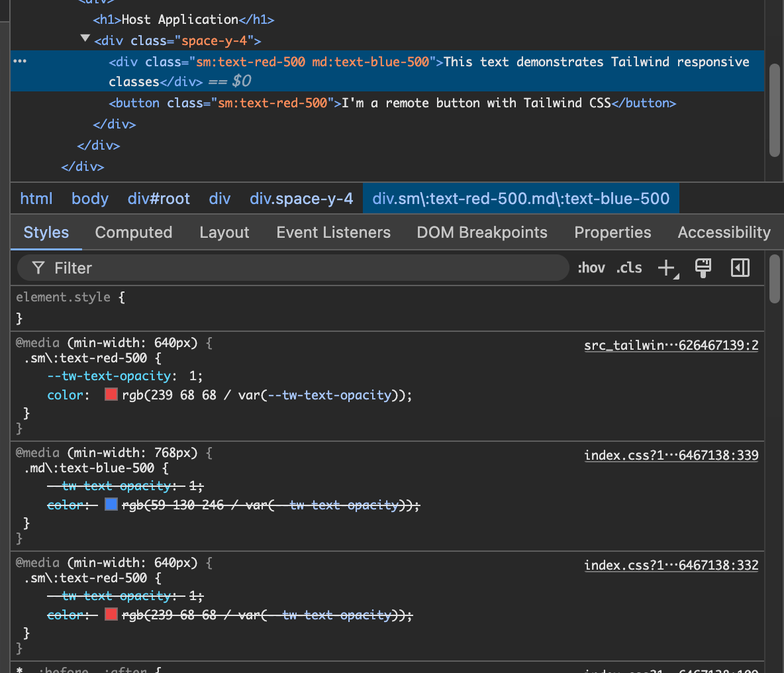Open the filter funnel icon in Styles pane
Image resolution: width=784 pixels, height=673 pixels.
point(38,268)
